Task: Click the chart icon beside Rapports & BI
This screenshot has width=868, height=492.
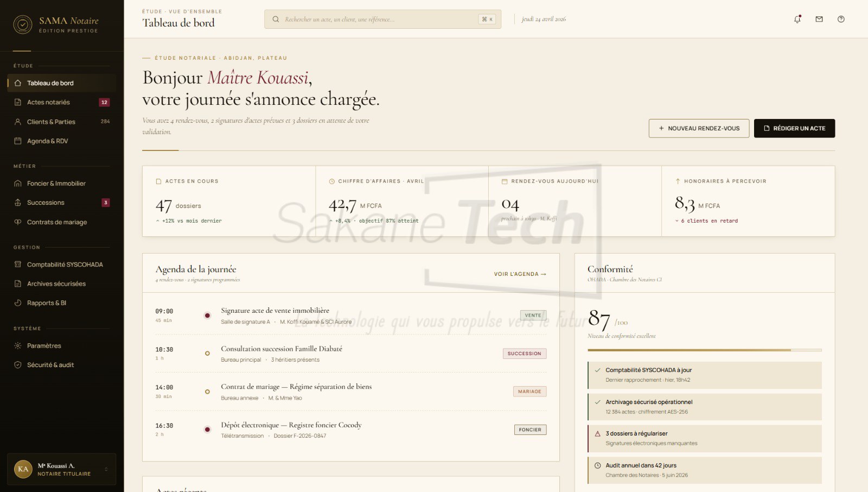Action: click(x=18, y=303)
